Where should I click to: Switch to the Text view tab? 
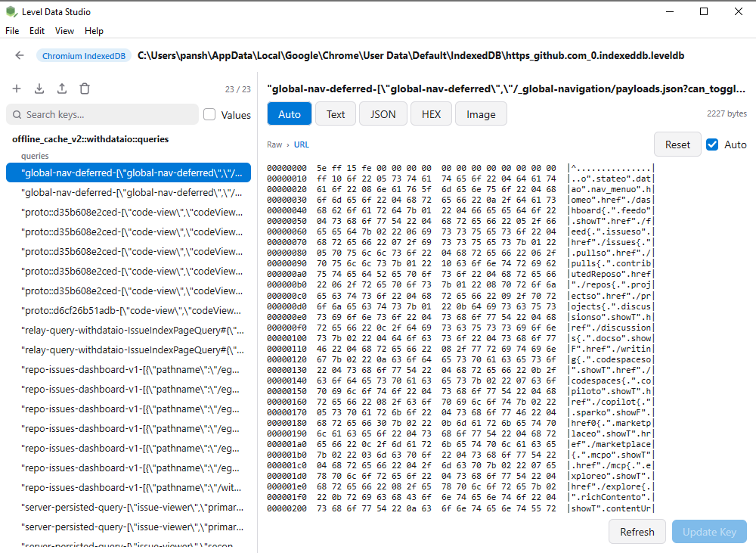tap(336, 114)
